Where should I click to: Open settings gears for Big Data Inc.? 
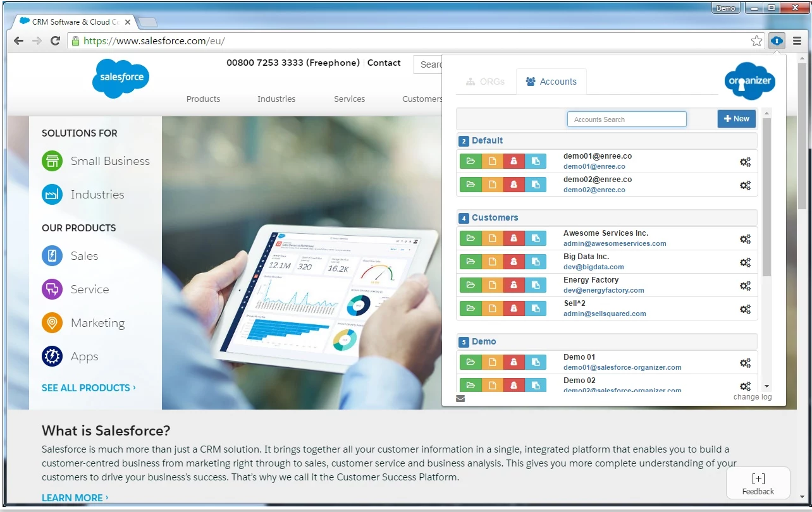(x=745, y=262)
